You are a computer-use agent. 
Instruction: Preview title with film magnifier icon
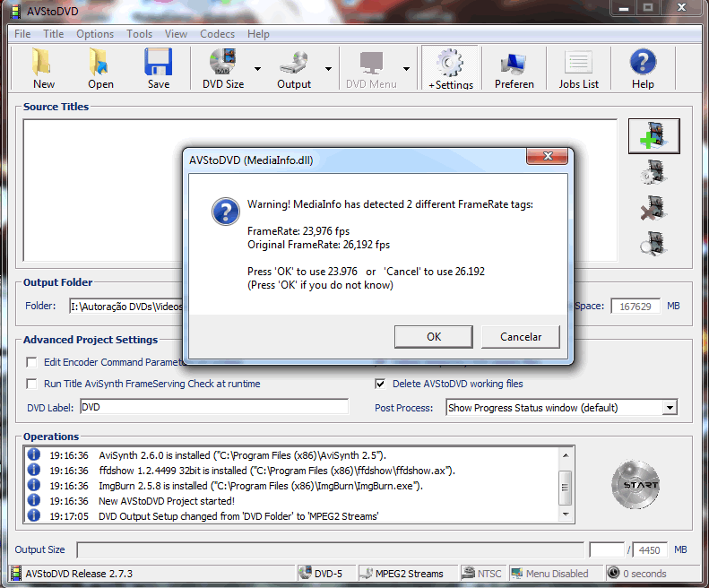coord(653,243)
